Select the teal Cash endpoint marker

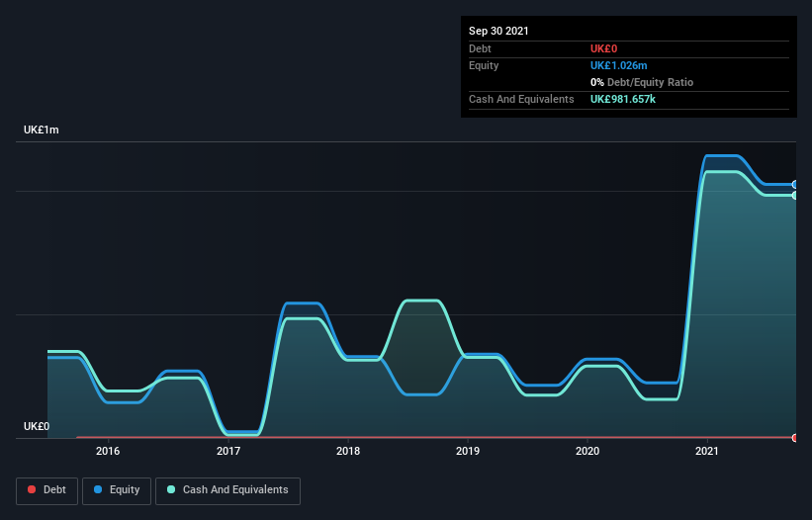coord(795,195)
